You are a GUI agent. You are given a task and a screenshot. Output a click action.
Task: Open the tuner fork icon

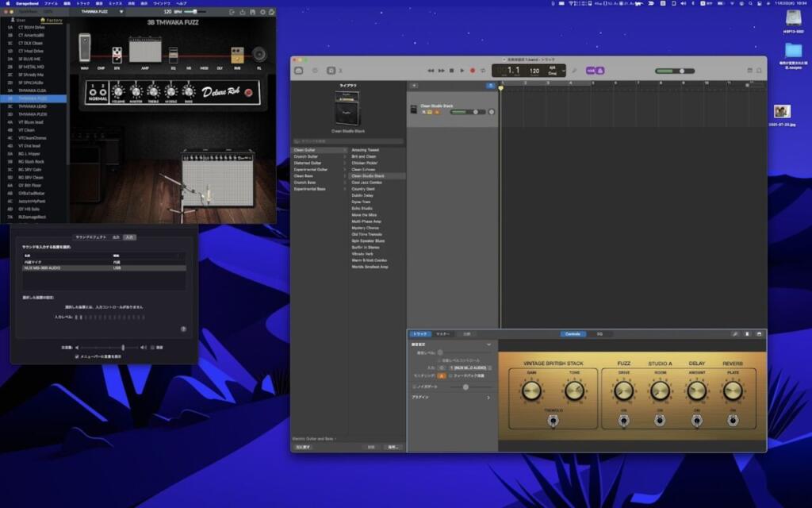(574, 71)
